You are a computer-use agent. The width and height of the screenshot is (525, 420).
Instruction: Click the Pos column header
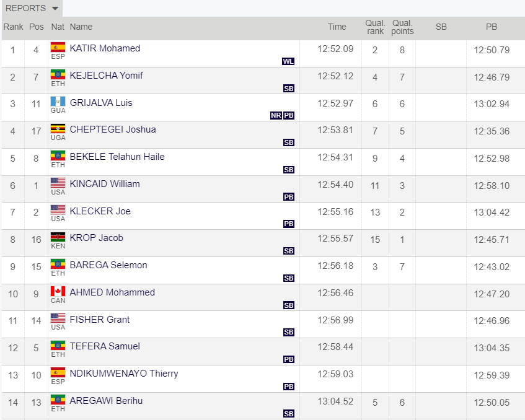pyautogui.click(x=37, y=27)
